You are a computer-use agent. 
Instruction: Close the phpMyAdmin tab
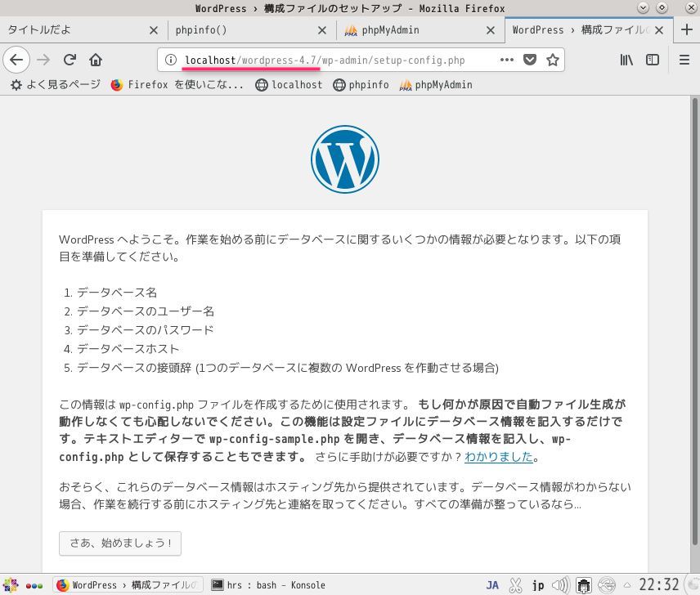coord(490,30)
